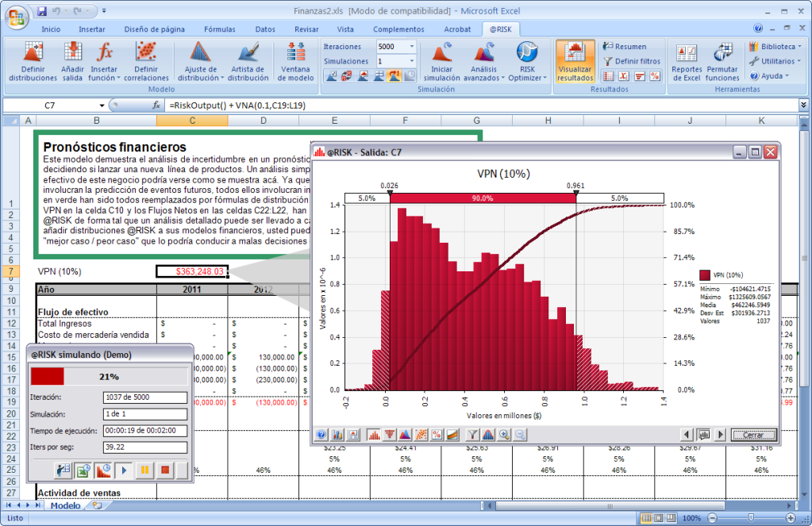The image size is (812, 526).
Task: Click the Name Box showing C7
Action: coord(52,105)
